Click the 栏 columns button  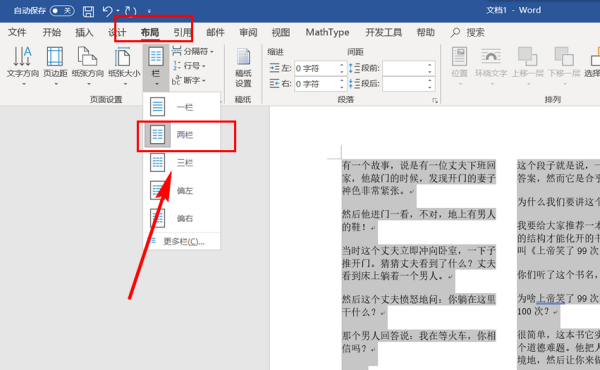[x=156, y=67]
